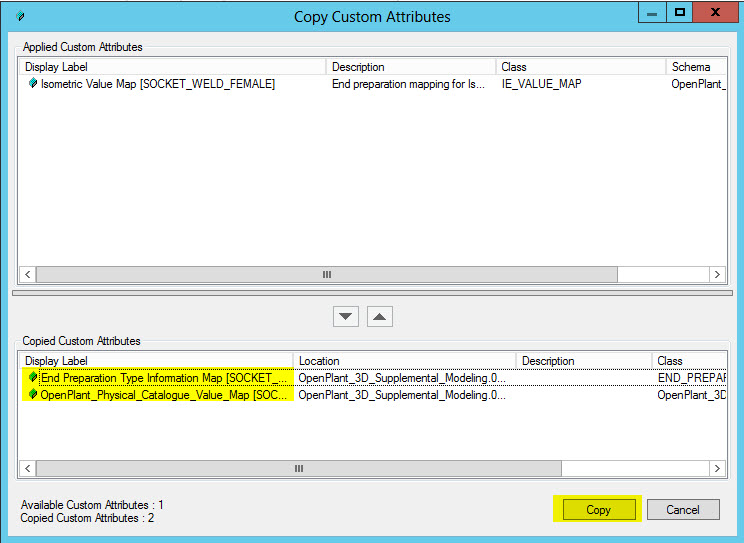Move attribute down with down arrow button
744x543 pixels.
[x=346, y=316]
